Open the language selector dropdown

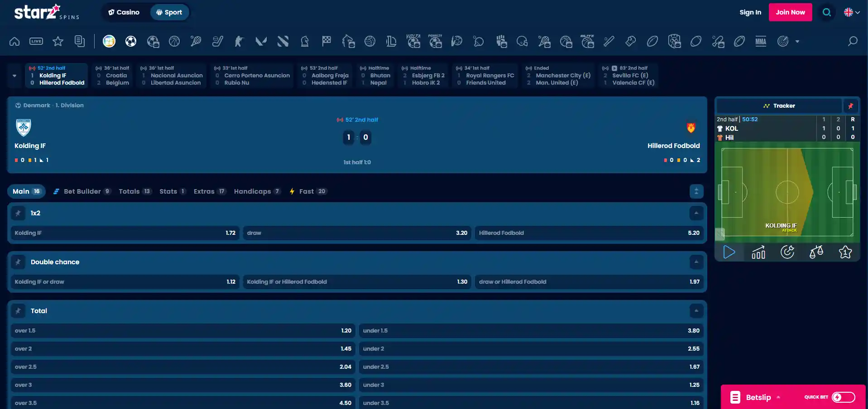click(x=852, y=12)
